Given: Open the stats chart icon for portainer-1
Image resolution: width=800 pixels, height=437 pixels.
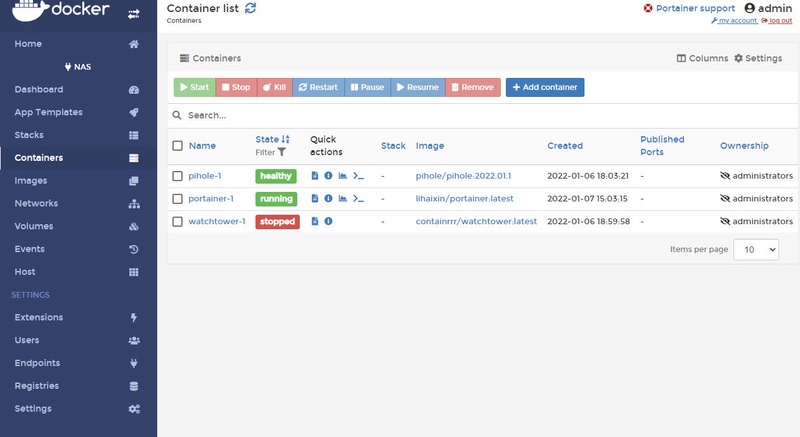Looking at the screenshot, I should 343,198.
